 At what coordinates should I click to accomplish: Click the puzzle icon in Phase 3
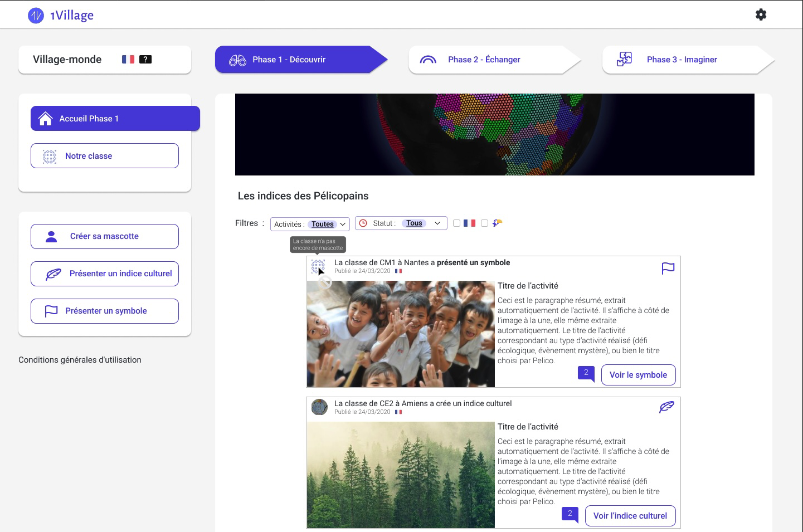[624, 59]
